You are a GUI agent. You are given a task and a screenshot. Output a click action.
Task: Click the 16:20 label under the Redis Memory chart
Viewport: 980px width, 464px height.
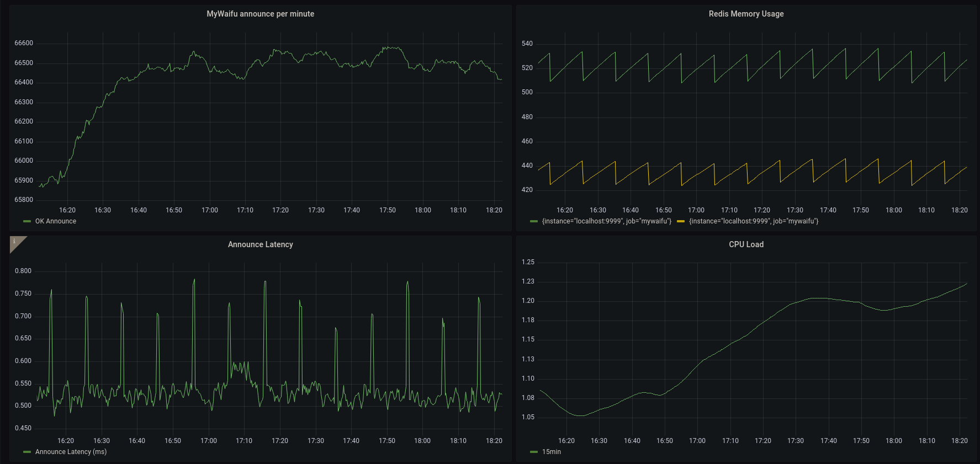coord(565,210)
